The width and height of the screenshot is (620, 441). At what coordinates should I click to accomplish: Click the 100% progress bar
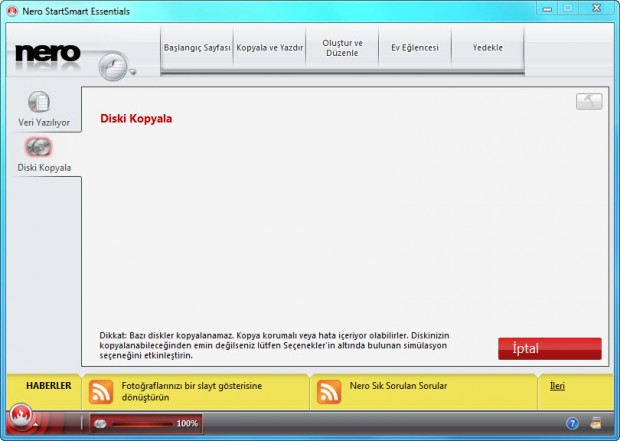click(146, 424)
